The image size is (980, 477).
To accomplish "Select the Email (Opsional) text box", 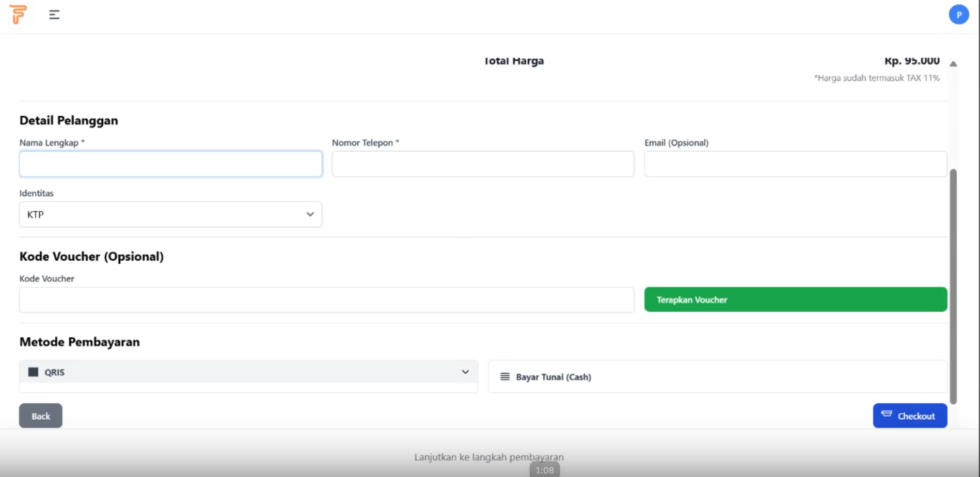I will tap(795, 164).
